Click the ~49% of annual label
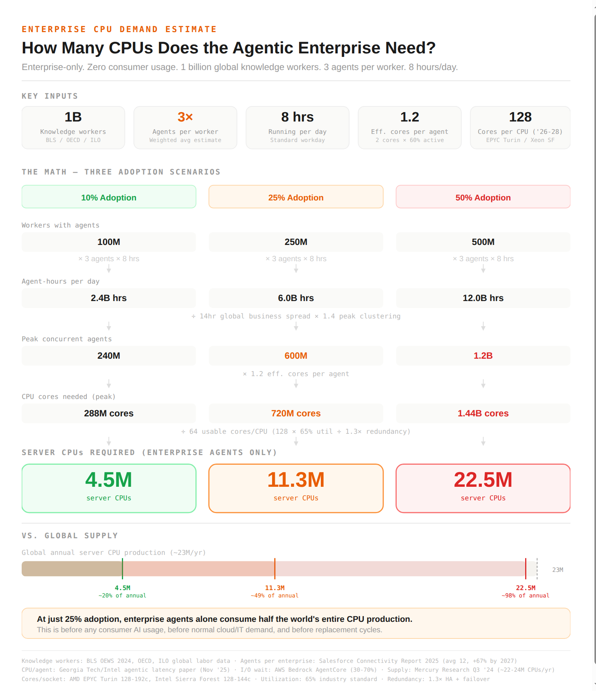The image size is (596, 700). coord(275,596)
